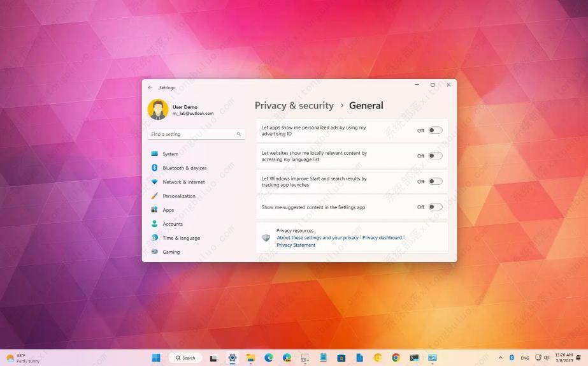Viewport: 588px width, 366px height.
Task: Open the Privacy Statement link
Action: coord(296,245)
